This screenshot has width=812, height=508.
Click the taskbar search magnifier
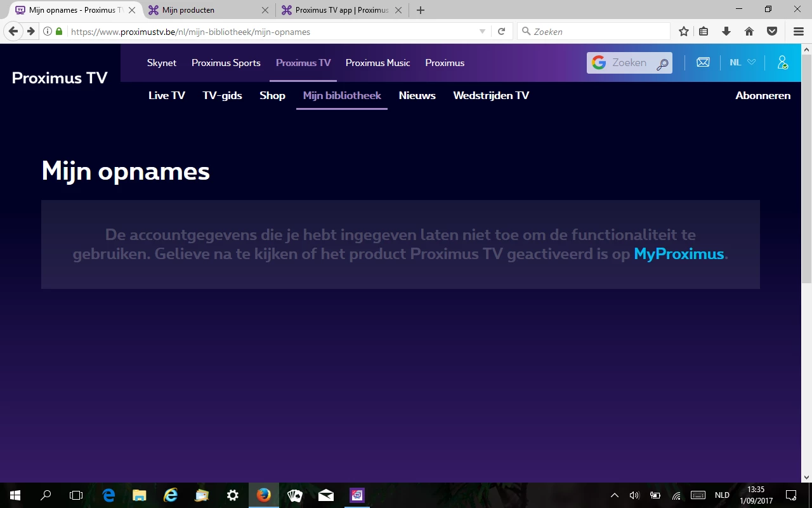(46, 495)
